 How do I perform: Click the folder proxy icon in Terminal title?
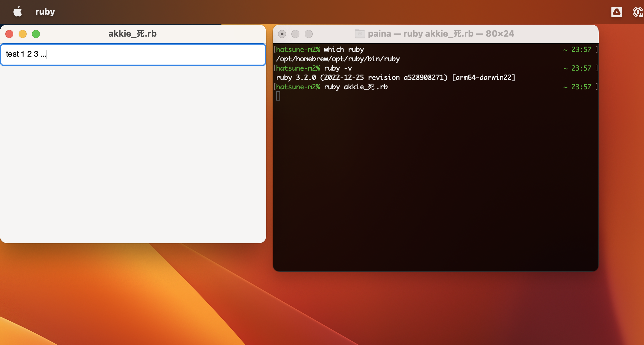pyautogui.click(x=360, y=34)
